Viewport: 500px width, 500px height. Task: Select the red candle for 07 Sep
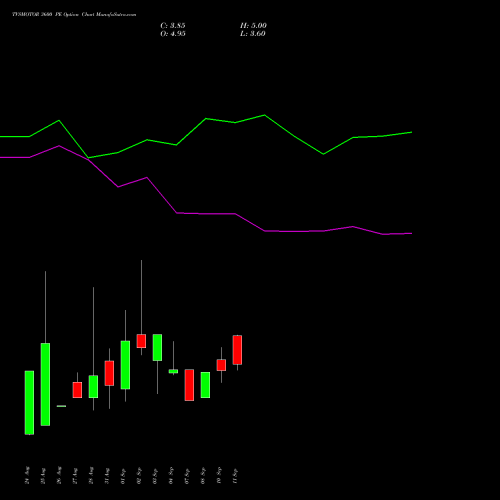click(x=189, y=385)
